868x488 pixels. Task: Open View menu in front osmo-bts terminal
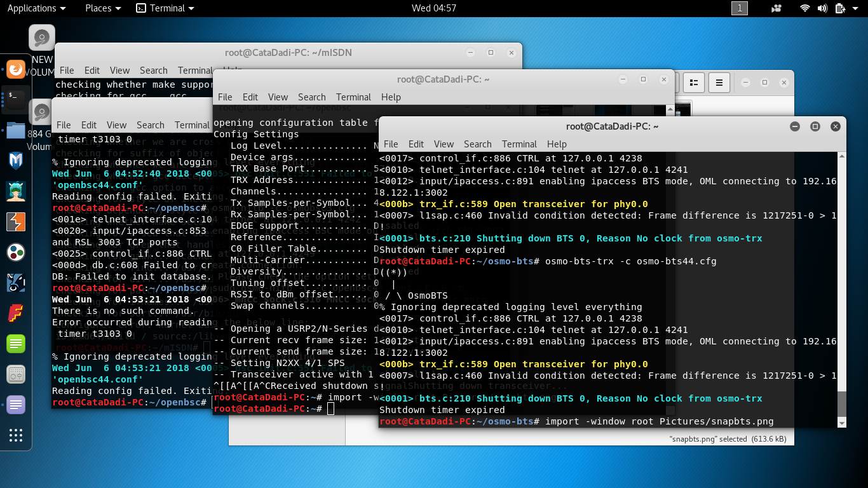(x=444, y=144)
